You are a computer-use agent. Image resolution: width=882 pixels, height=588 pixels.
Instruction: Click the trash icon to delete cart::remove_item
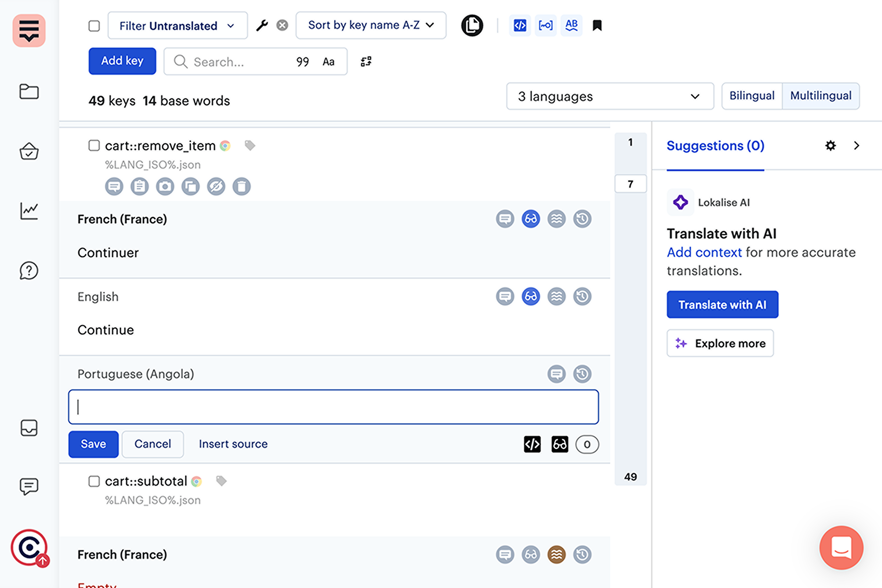[x=241, y=186]
